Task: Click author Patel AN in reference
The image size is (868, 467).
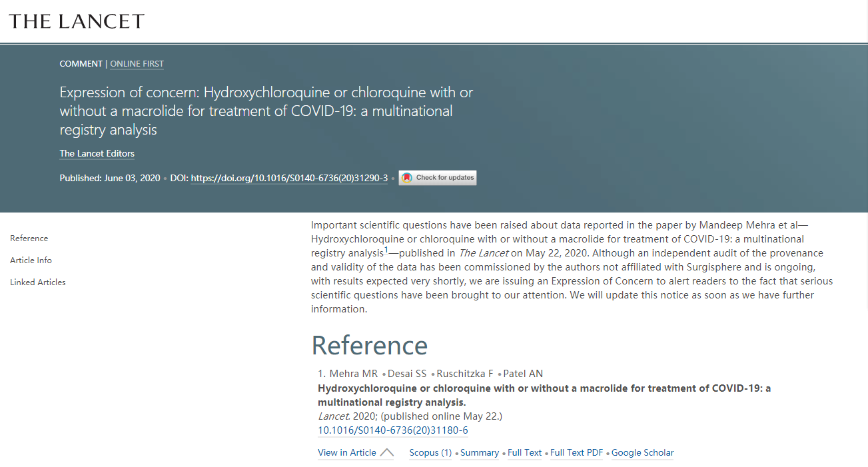Action: (x=523, y=374)
